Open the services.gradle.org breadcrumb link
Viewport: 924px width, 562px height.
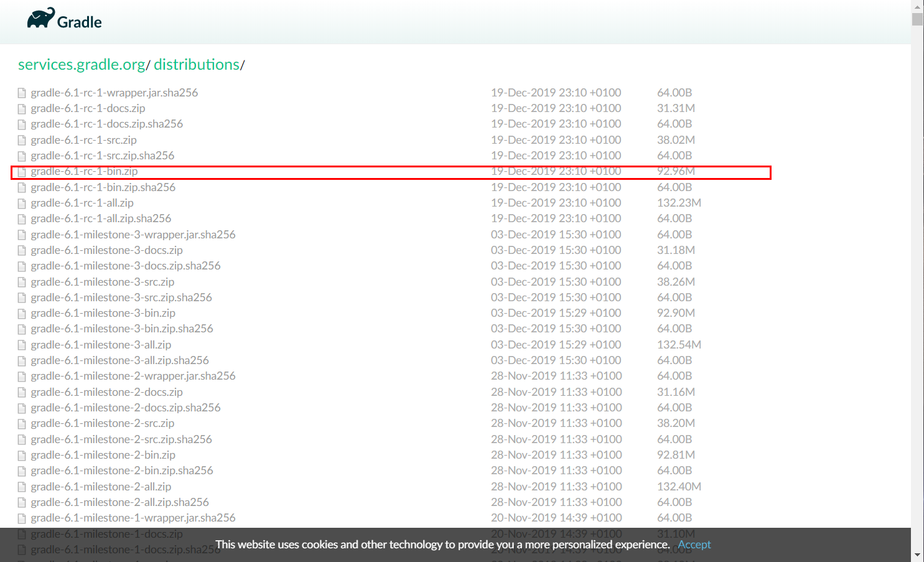click(82, 65)
